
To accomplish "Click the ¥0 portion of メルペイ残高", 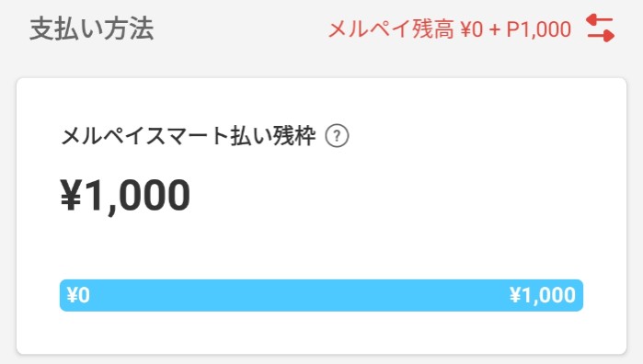I will click(472, 29).
